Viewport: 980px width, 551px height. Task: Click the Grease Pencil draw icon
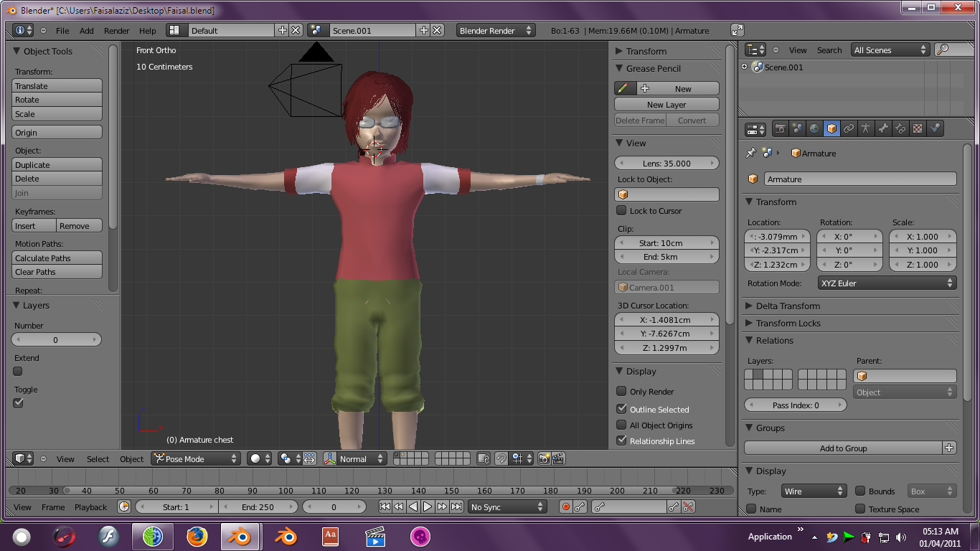pos(623,88)
